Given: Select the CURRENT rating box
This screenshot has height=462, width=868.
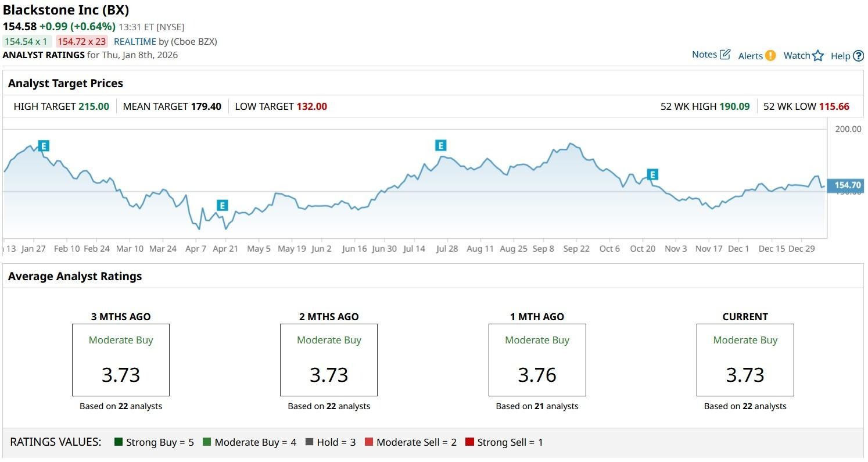Looking at the screenshot, I should pyautogui.click(x=745, y=360).
